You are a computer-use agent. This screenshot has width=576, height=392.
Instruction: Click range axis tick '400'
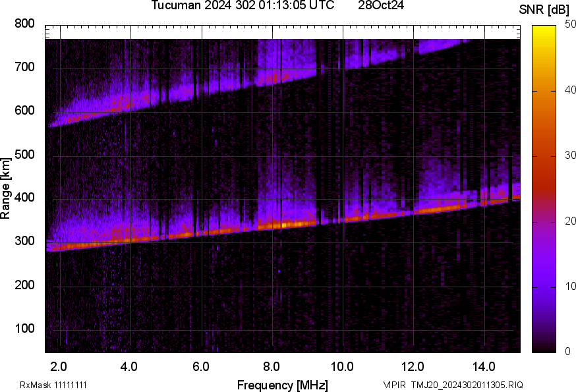coord(24,198)
